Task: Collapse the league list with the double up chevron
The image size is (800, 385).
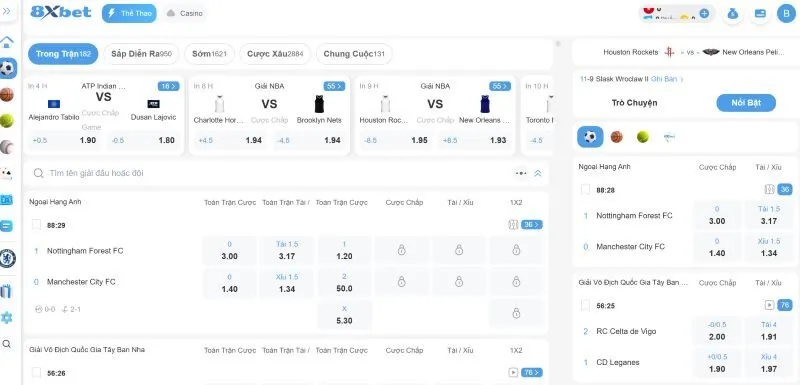Action: pos(538,173)
